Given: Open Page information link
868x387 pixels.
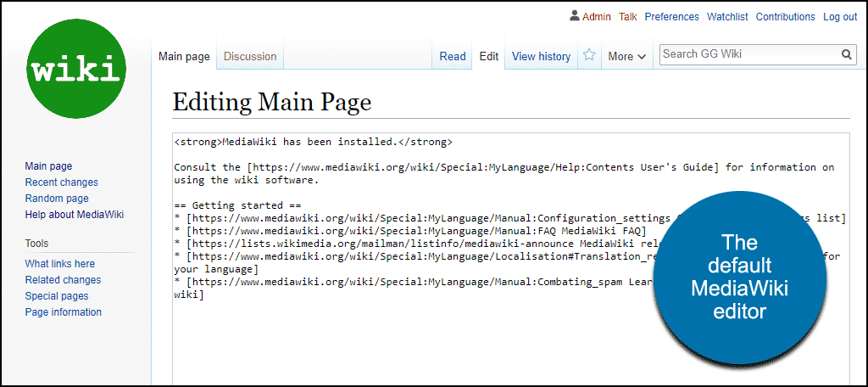Looking at the screenshot, I should [x=63, y=311].
